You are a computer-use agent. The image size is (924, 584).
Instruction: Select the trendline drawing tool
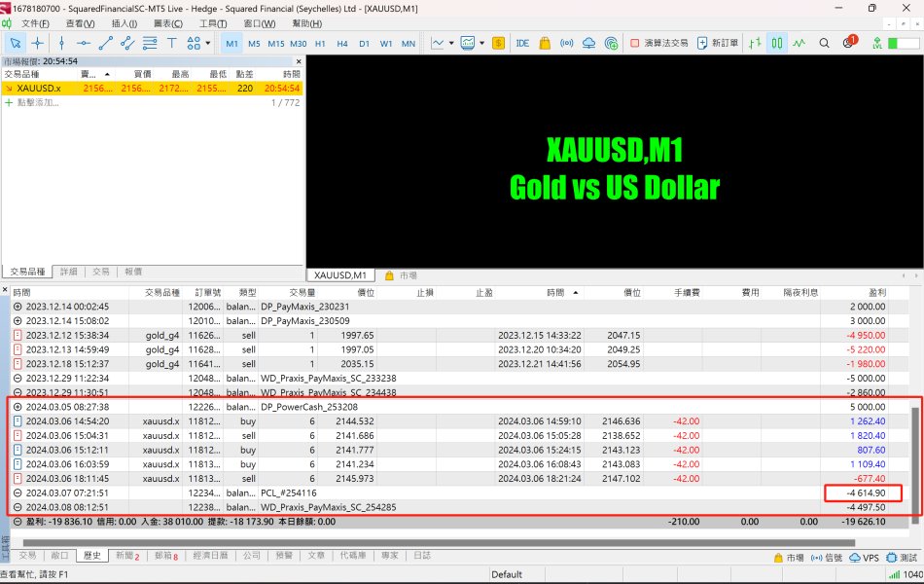tap(105, 43)
